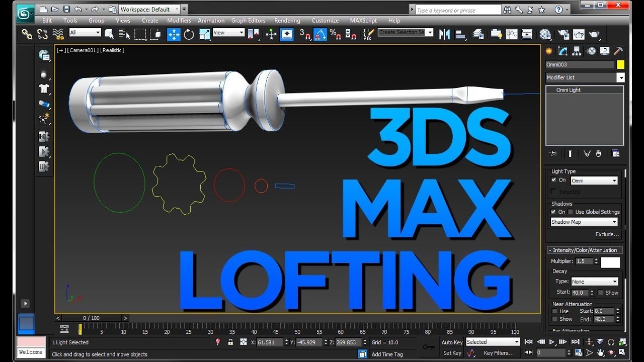The width and height of the screenshot is (644, 362).
Task: Disable the Shadows On checkbox
Action: [x=554, y=212]
